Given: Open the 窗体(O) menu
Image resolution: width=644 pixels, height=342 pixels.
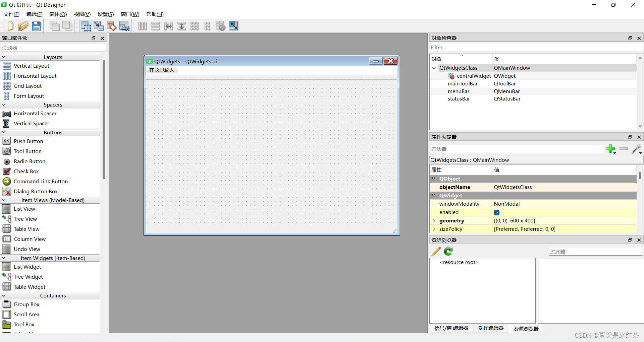Looking at the screenshot, I should (58, 14).
